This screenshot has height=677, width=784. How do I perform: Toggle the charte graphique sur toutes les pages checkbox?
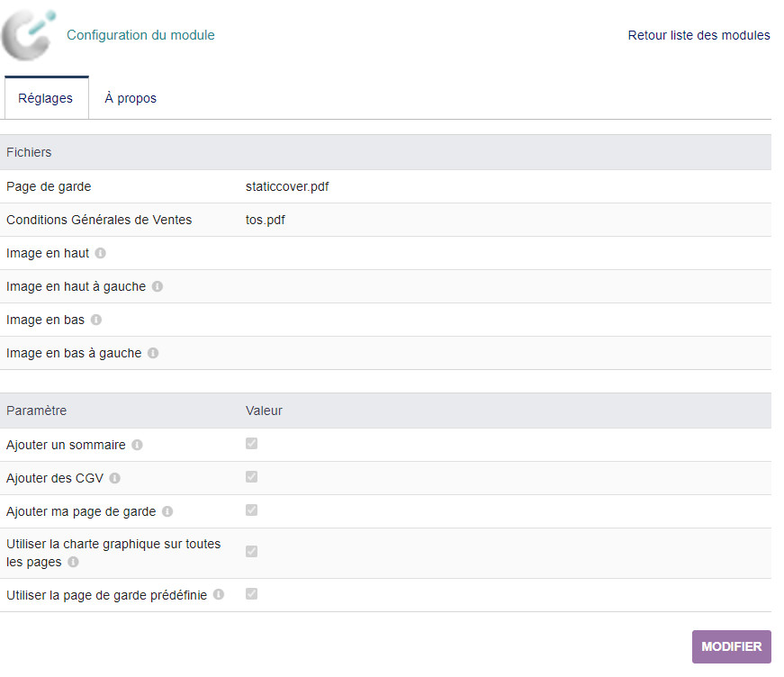pos(252,552)
